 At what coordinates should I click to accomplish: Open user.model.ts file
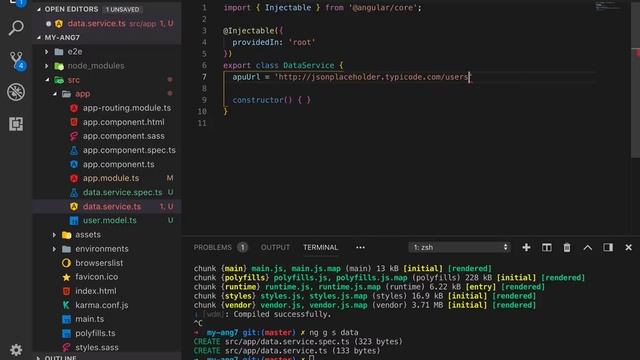(x=107, y=220)
